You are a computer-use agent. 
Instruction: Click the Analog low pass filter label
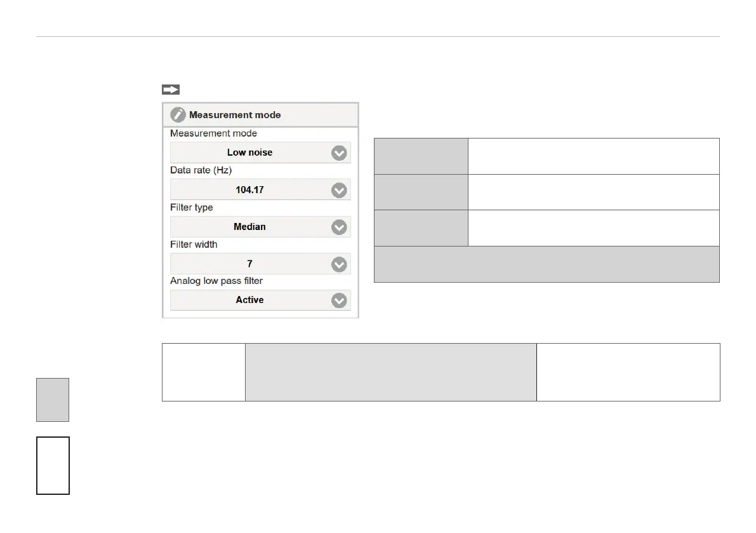pos(216,281)
